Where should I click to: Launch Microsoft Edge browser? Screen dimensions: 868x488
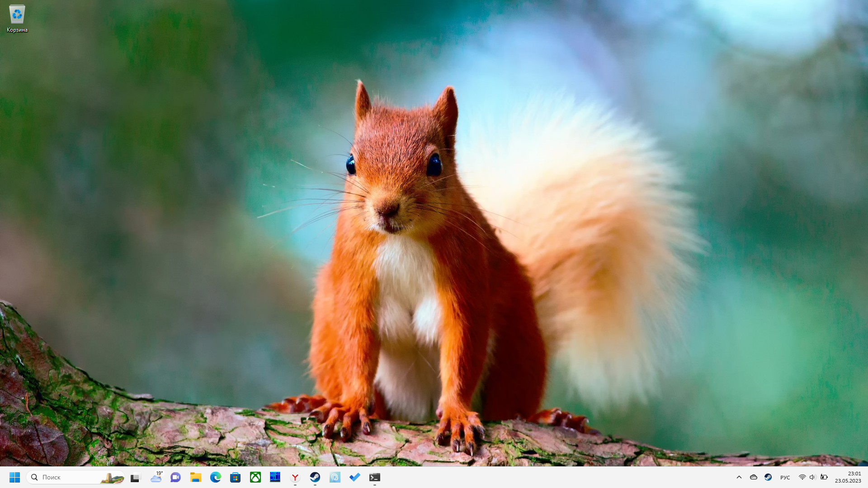(x=215, y=477)
